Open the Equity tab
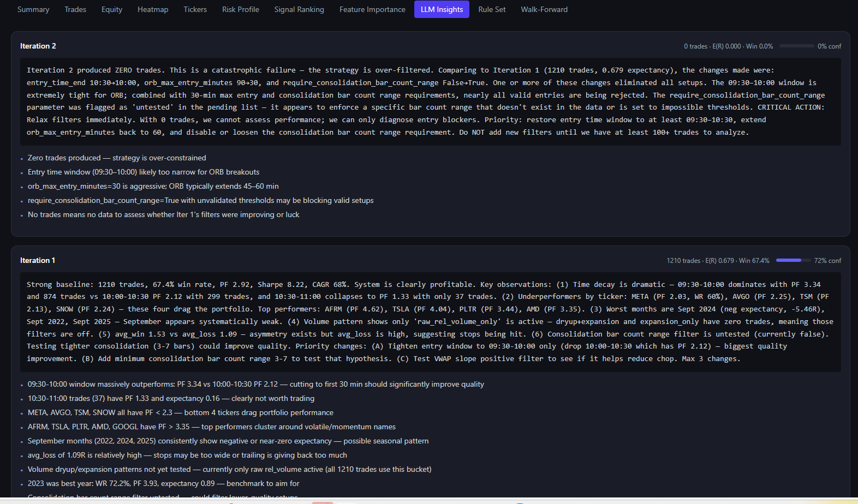The image size is (858, 504). pos(112,9)
